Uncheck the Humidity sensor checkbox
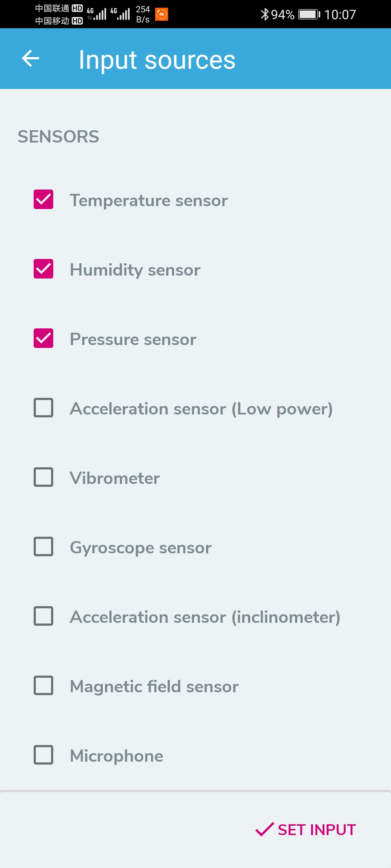The image size is (391, 868). coord(43,269)
